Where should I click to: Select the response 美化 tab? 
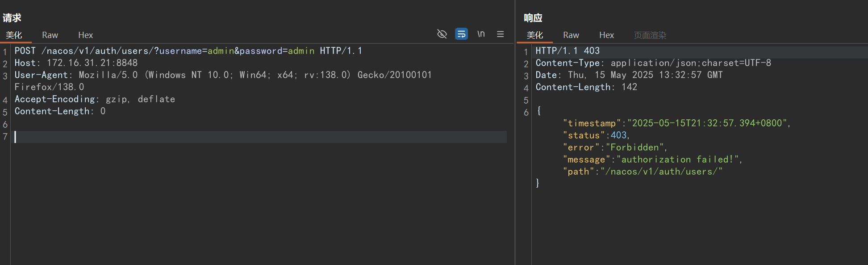click(534, 35)
